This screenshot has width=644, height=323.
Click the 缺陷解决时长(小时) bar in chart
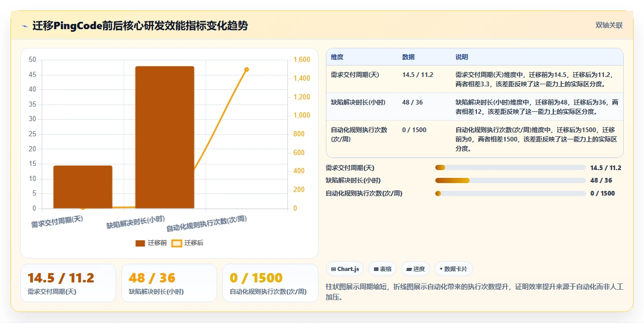point(165,137)
